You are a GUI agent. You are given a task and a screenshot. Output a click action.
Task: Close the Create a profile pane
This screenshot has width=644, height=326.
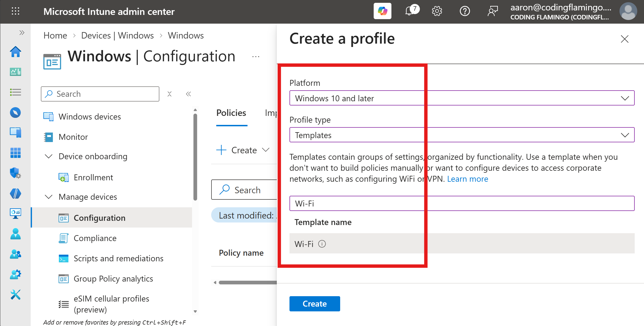pos(624,39)
